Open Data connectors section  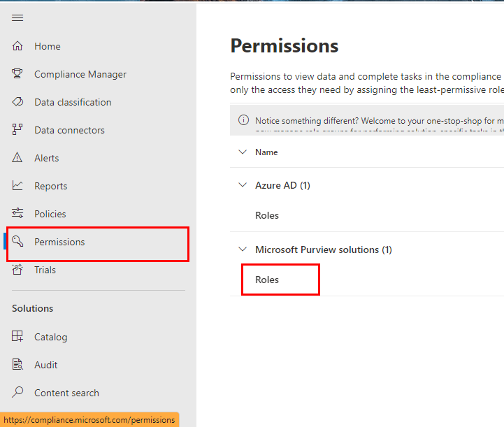69,130
